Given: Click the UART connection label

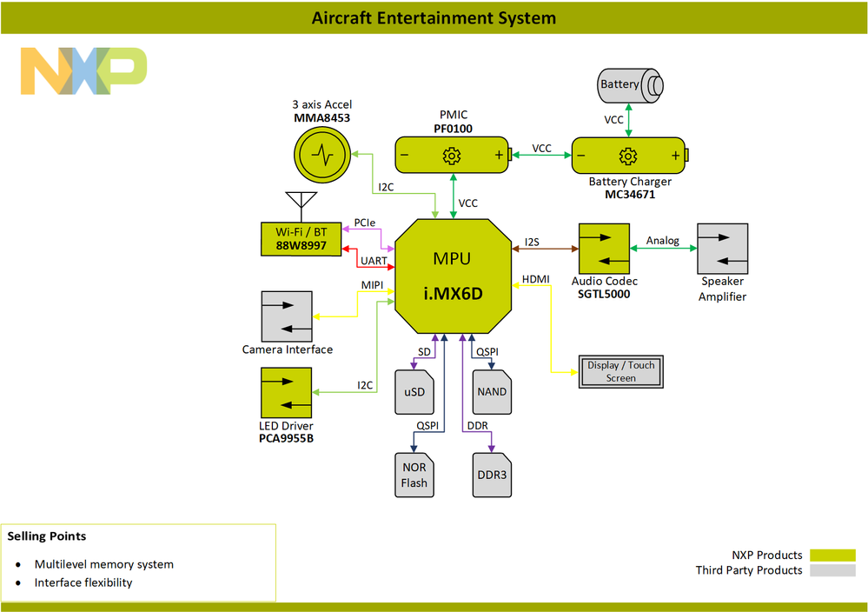Looking at the screenshot, I should [x=374, y=261].
